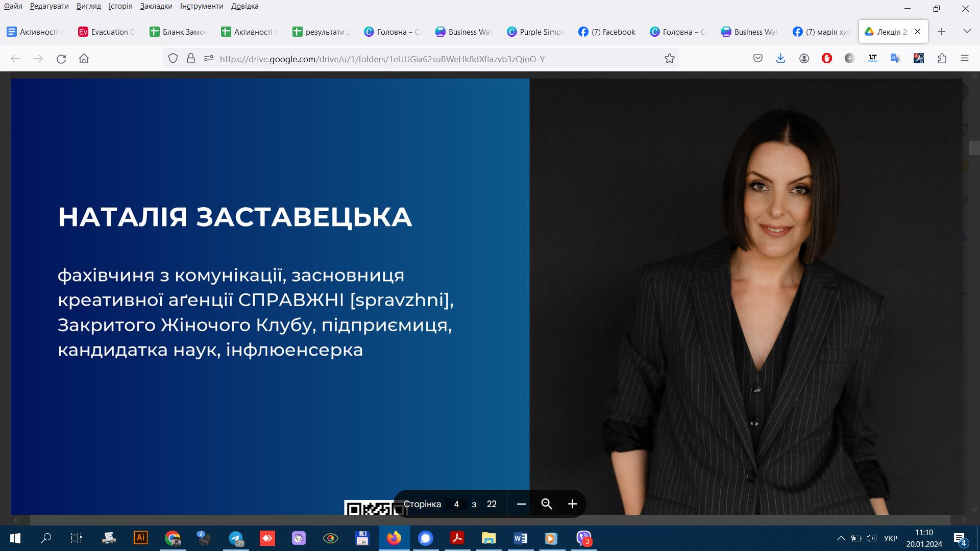Click the zoom in plus icon

572,504
